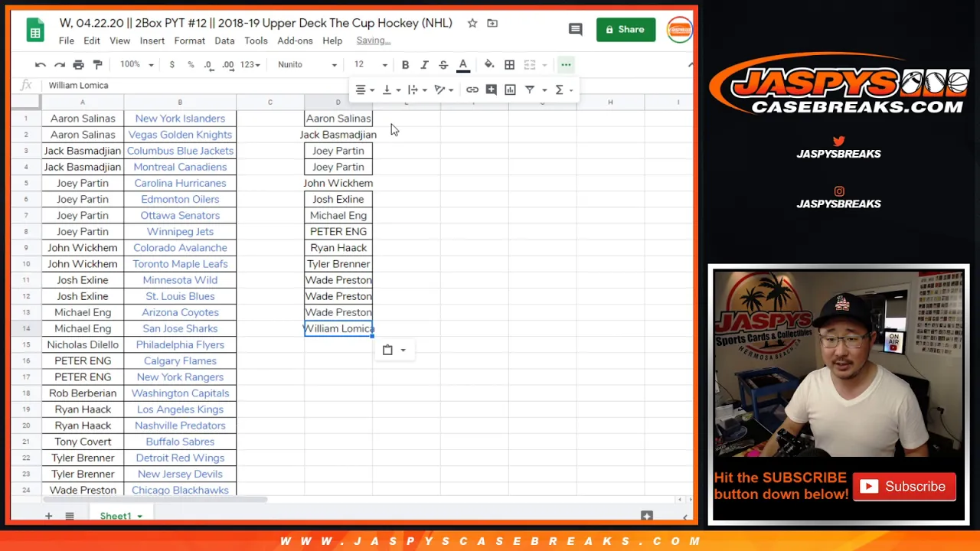Select column B header
This screenshot has height=551, width=980.
pos(180,102)
